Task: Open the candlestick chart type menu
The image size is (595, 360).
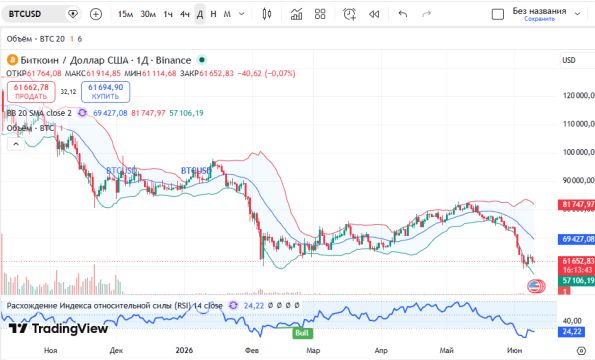Action: pyautogui.click(x=267, y=14)
